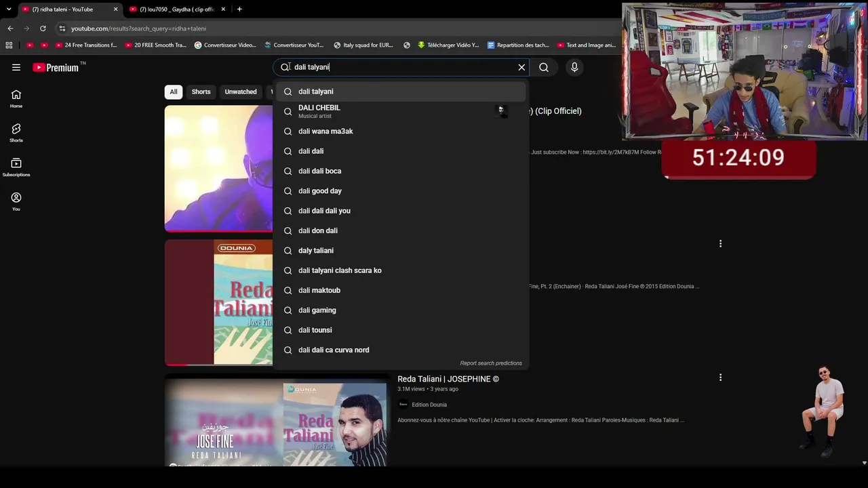Select the All filter chip

tap(174, 92)
